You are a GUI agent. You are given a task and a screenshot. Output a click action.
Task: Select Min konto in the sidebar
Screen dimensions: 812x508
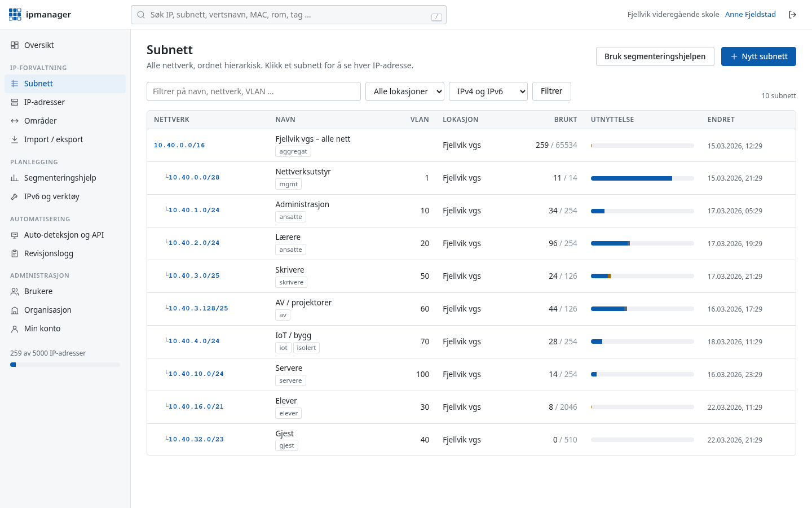click(65, 329)
